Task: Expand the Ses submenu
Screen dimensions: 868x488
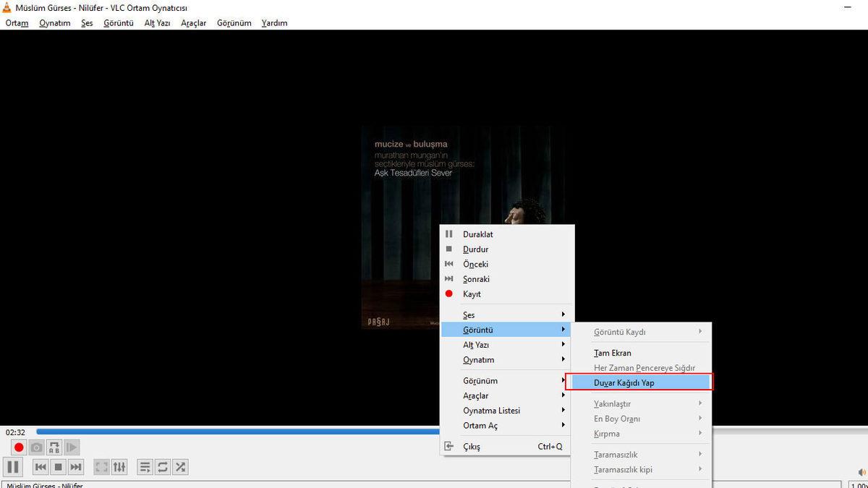Action: coord(477,314)
